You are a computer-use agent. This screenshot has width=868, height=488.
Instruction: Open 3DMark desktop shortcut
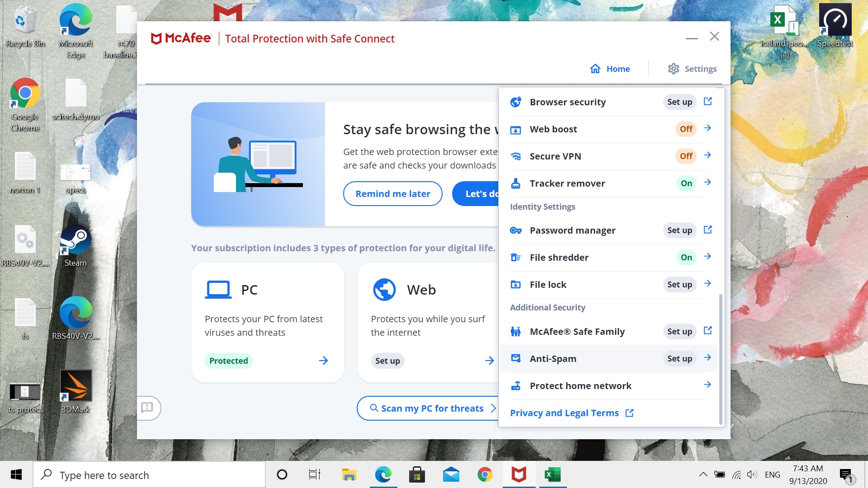(75, 391)
